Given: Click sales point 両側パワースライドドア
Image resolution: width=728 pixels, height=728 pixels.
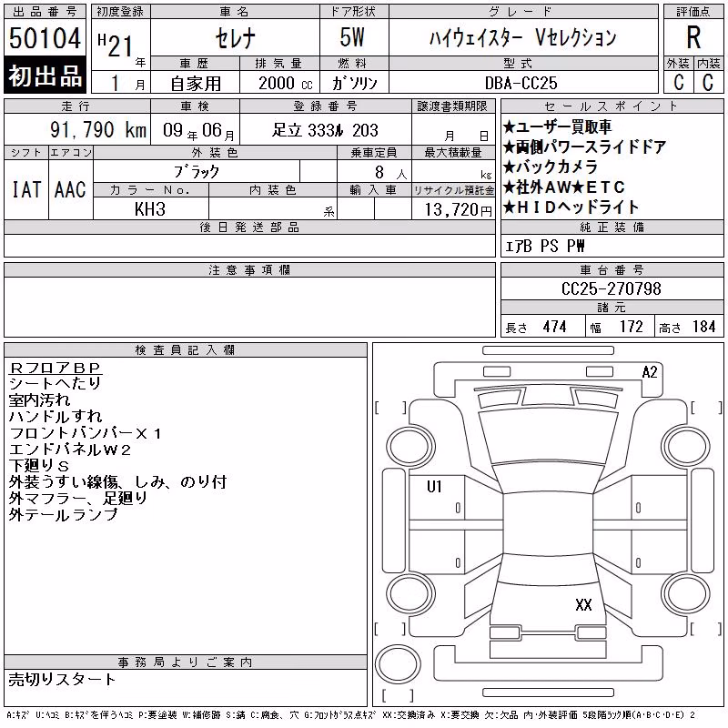Looking at the screenshot, I should click(x=584, y=147).
